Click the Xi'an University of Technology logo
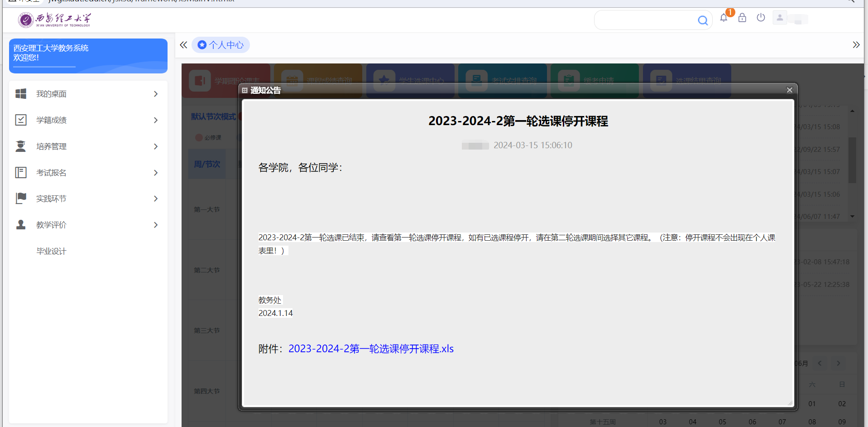The image size is (868, 427). (54, 20)
